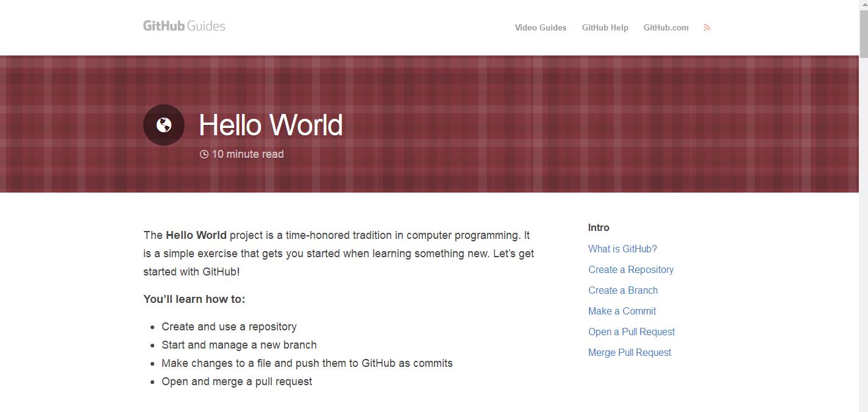
Task: Go to GitHub Help in the navigation
Action: (x=605, y=28)
